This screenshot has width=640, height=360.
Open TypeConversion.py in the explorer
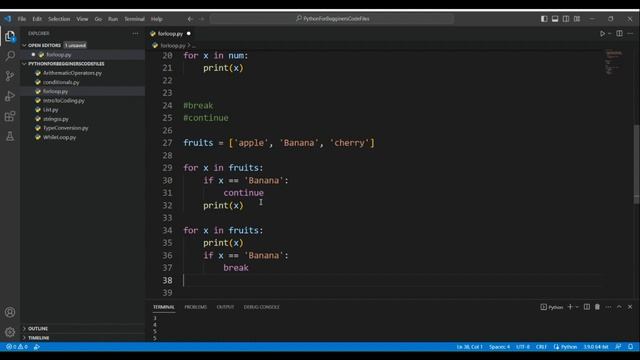66,128
